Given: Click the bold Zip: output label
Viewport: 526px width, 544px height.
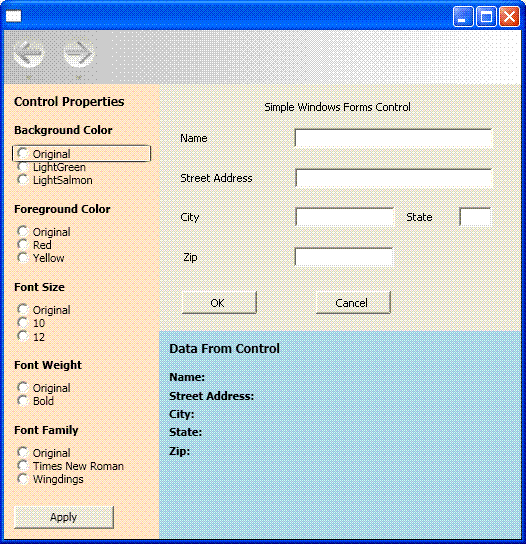Looking at the screenshot, I should pos(180,451).
